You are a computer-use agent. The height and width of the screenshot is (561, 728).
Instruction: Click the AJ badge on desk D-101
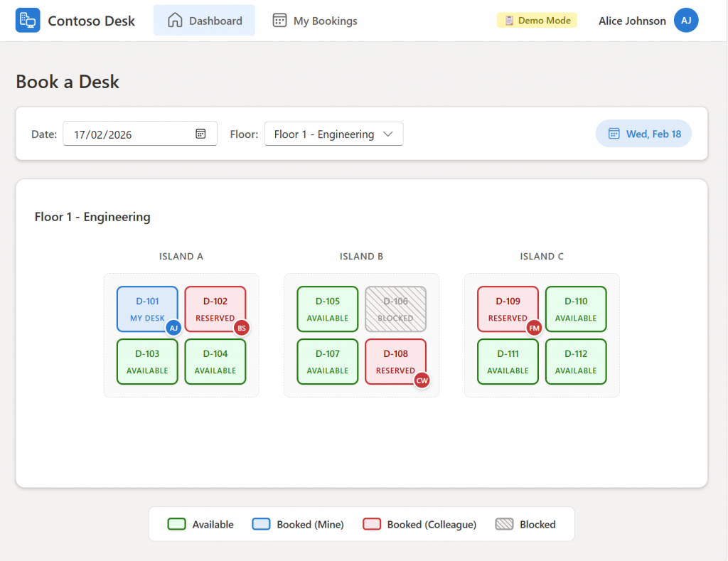[173, 328]
